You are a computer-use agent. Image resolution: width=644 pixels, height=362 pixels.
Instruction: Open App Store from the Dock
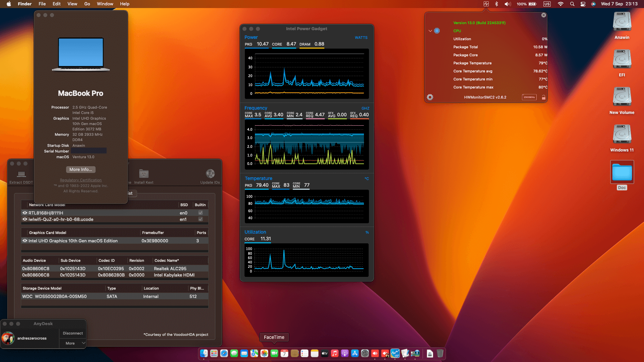(x=355, y=353)
